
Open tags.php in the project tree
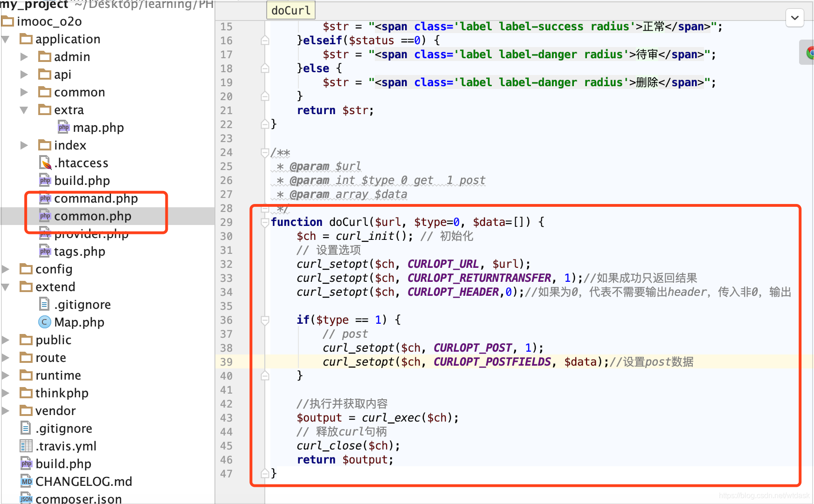pyautogui.click(x=80, y=252)
